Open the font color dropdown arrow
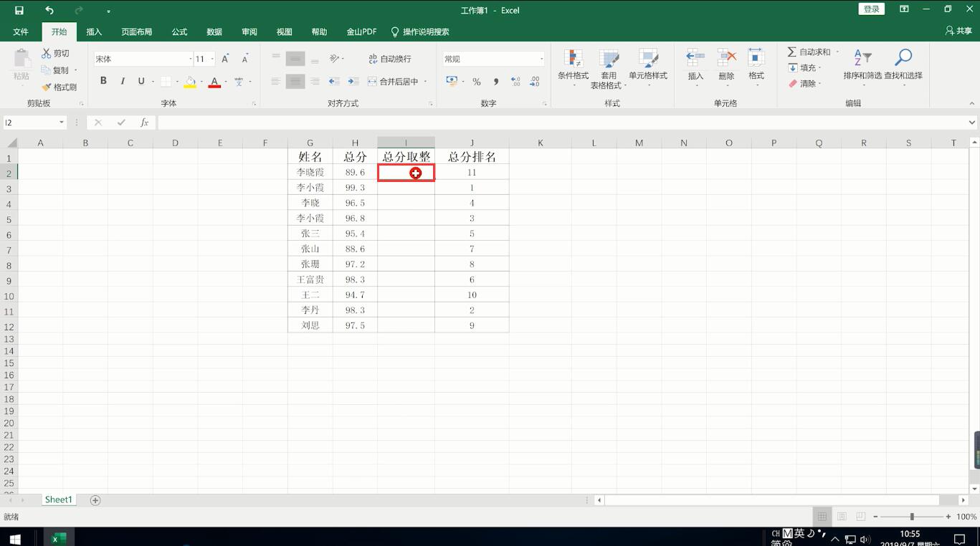This screenshot has width=980, height=546. 226,82
